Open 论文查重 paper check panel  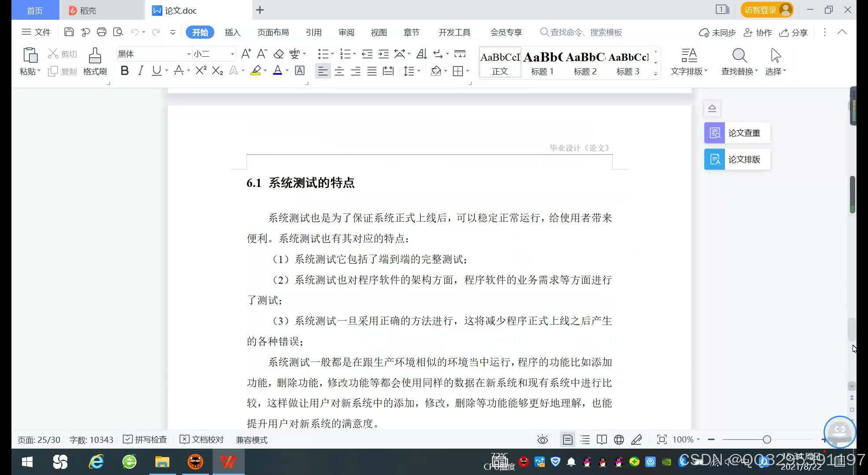pyautogui.click(x=737, y=133)
